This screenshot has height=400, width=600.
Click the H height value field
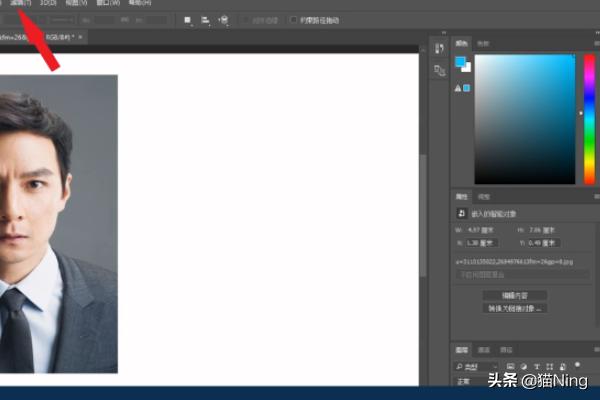[542, 230]
